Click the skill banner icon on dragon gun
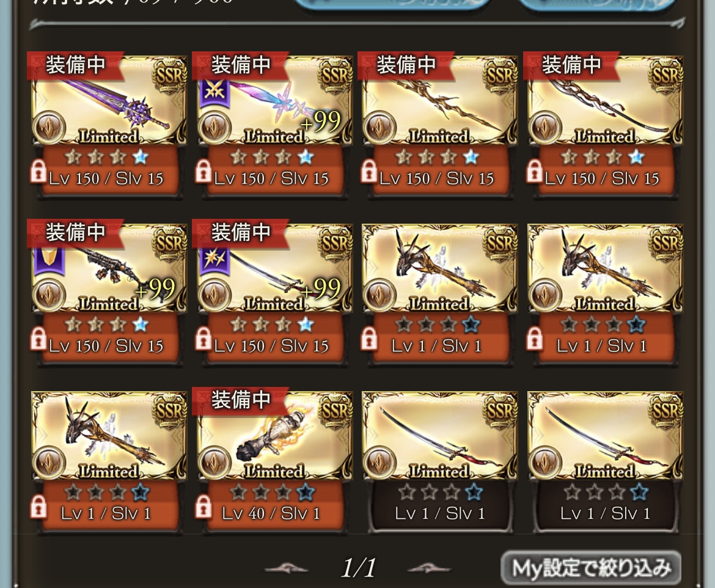 [50, 261]
